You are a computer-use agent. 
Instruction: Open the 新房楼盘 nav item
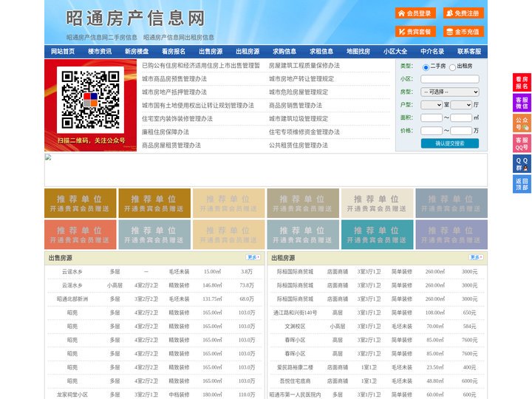[x=137, y=52]
